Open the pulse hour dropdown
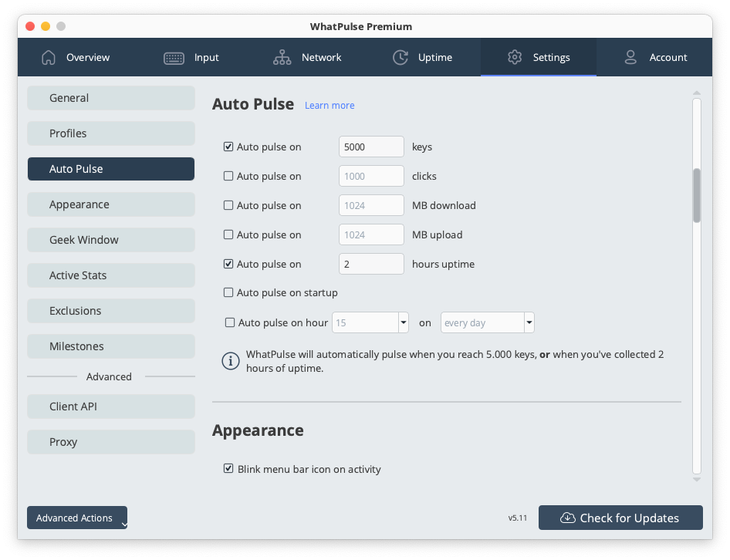The height and width of the screenshot is (560, 730). click(402, 322)
